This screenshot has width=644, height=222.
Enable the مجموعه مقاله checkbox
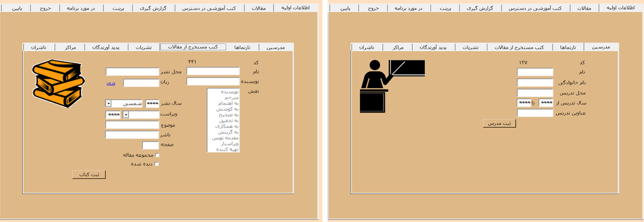(157, 155)
